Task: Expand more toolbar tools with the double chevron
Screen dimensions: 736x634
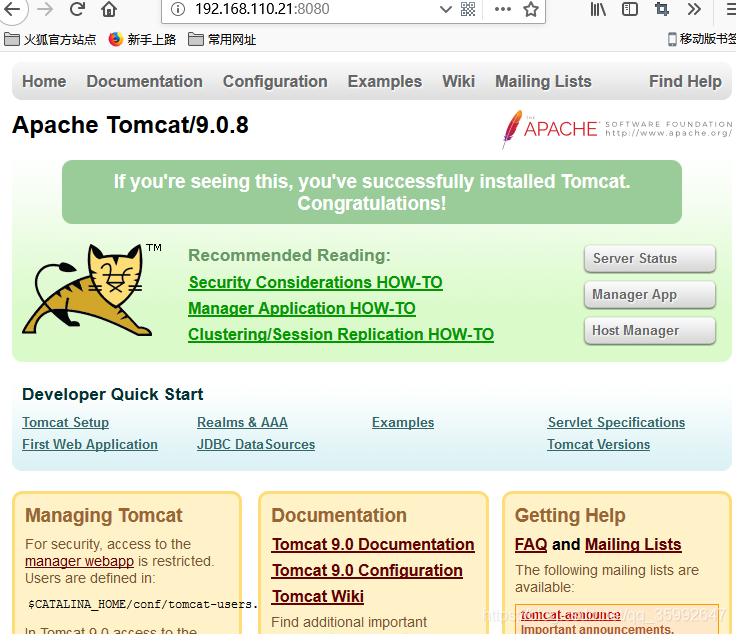Action: point(694,9)
